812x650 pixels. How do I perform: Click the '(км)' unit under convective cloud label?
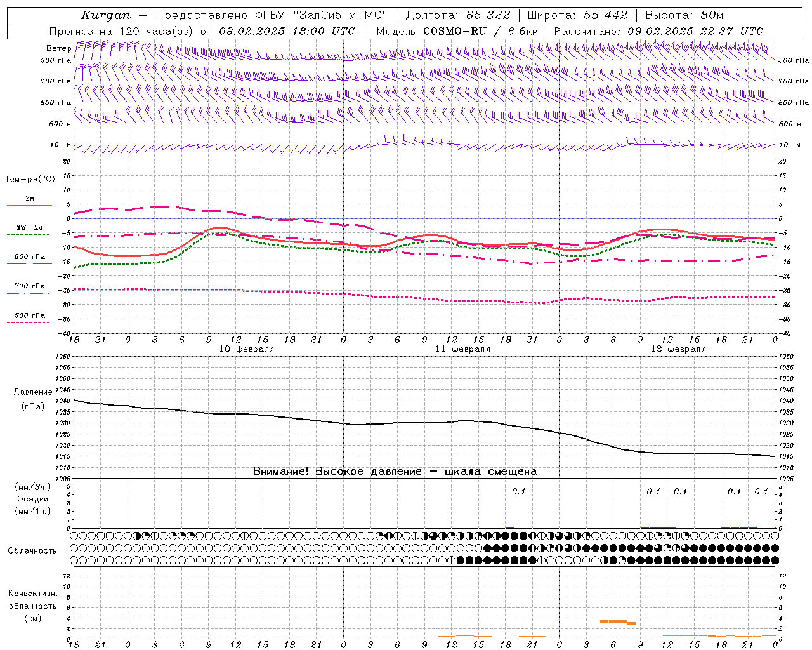click(33, 618)
